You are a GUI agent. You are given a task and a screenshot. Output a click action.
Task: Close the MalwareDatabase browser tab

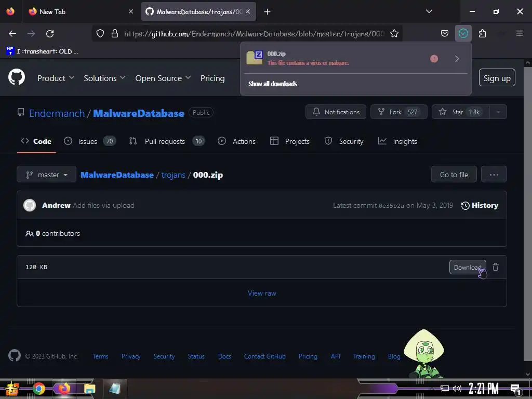248,11
